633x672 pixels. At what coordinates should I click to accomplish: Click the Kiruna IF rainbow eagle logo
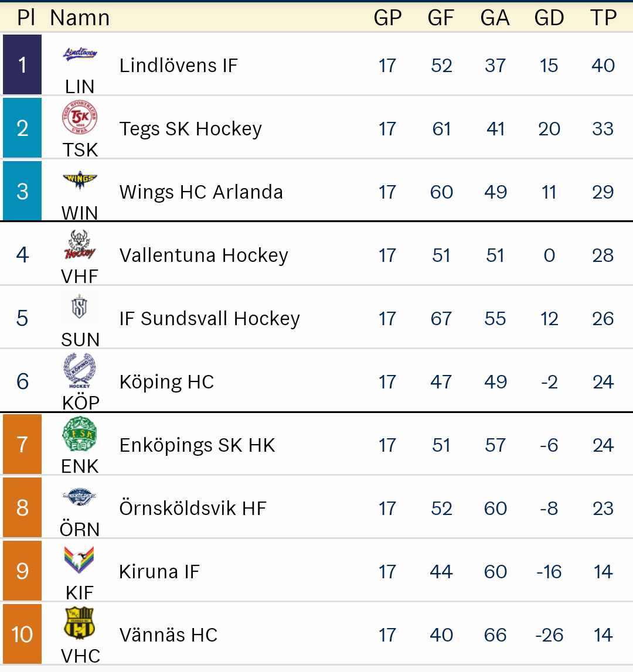click(x=79, y=560)
